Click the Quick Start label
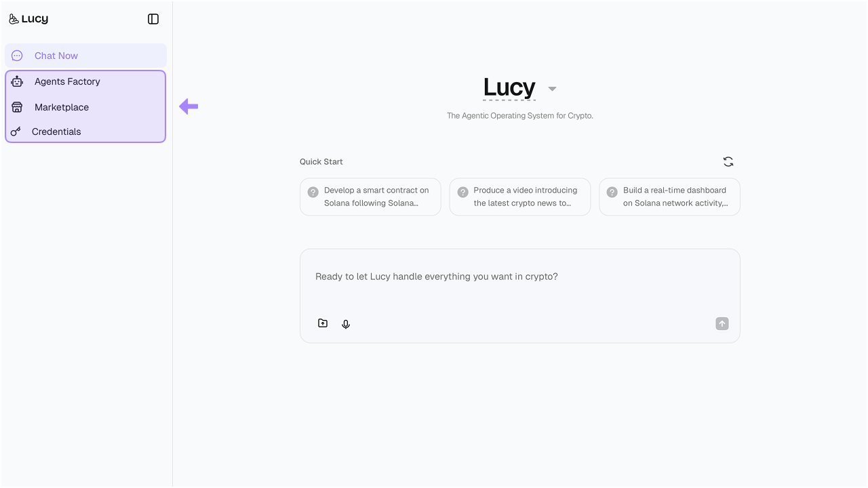 [321, 161]
